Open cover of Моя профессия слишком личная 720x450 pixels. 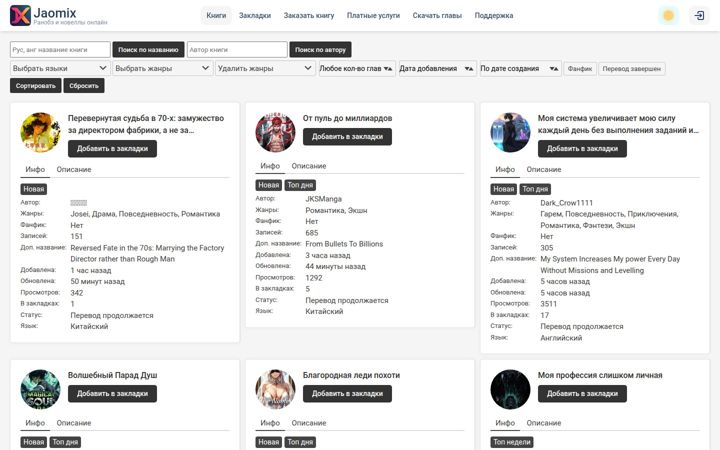pyautogui.click(x=510, y=389)
